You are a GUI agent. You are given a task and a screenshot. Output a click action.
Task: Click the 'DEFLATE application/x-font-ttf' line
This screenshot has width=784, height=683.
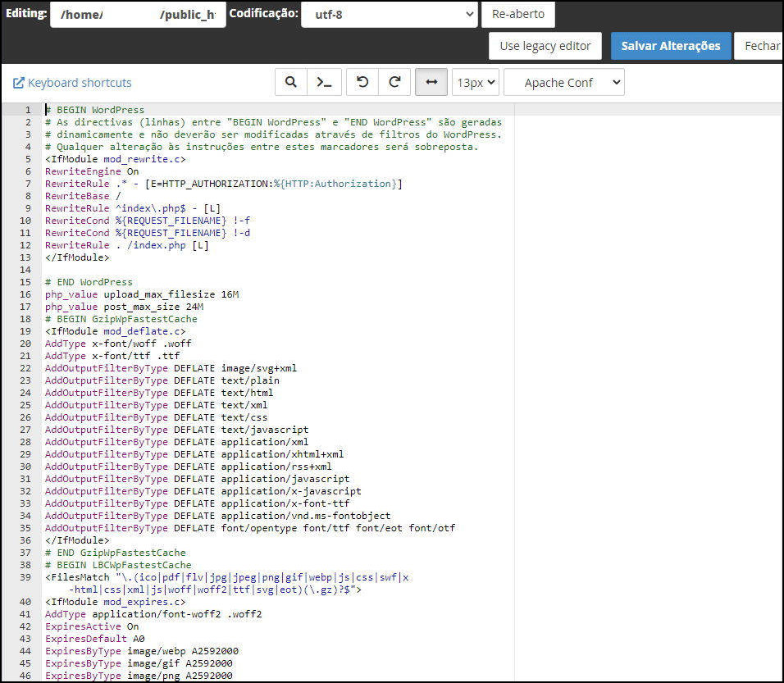[197, 503]
